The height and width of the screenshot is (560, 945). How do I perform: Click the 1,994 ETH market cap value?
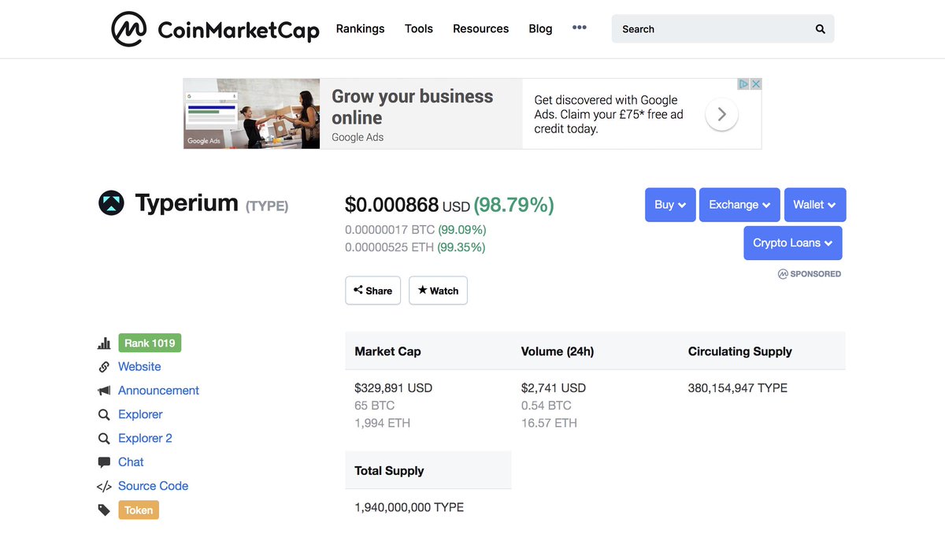pos(383,423)
